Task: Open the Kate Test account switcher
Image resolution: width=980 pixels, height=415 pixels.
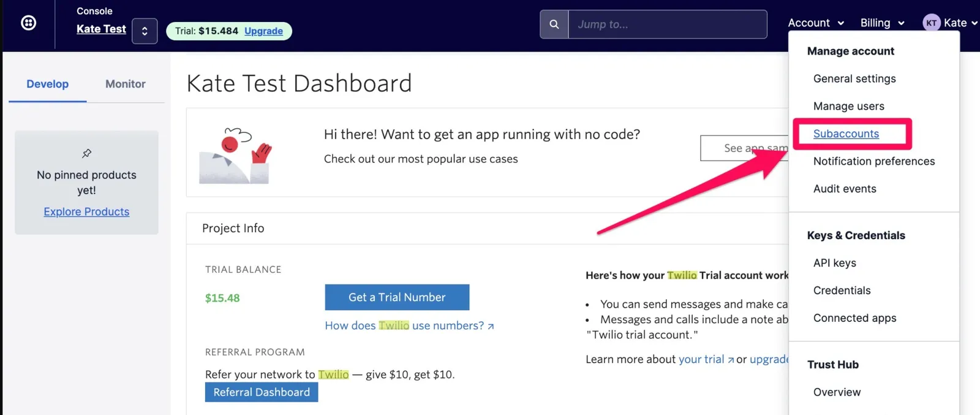Action: pyautogui.click(x=145, y=31)
